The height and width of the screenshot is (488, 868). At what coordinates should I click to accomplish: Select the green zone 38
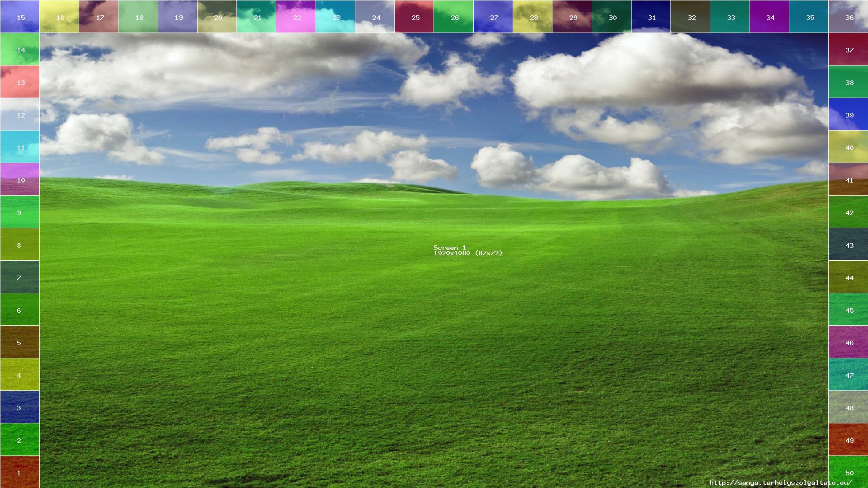click(x=848, y=81)
